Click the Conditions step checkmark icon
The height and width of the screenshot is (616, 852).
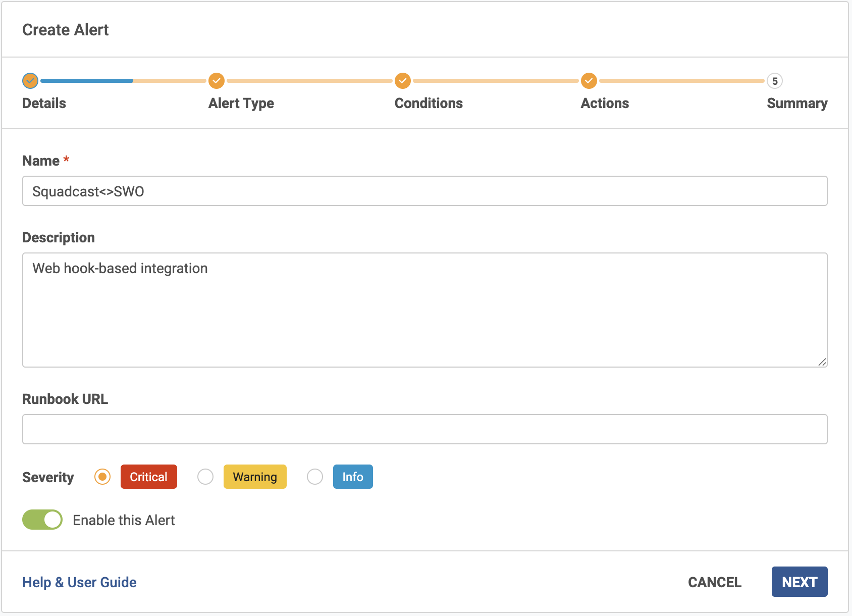pyautogui.click(x=402, y=81)
